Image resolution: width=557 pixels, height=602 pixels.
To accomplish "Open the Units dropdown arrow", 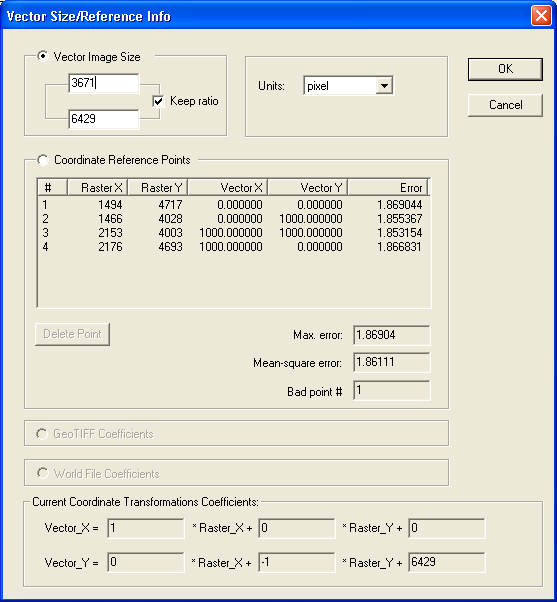I will click(x=384, y=86).
